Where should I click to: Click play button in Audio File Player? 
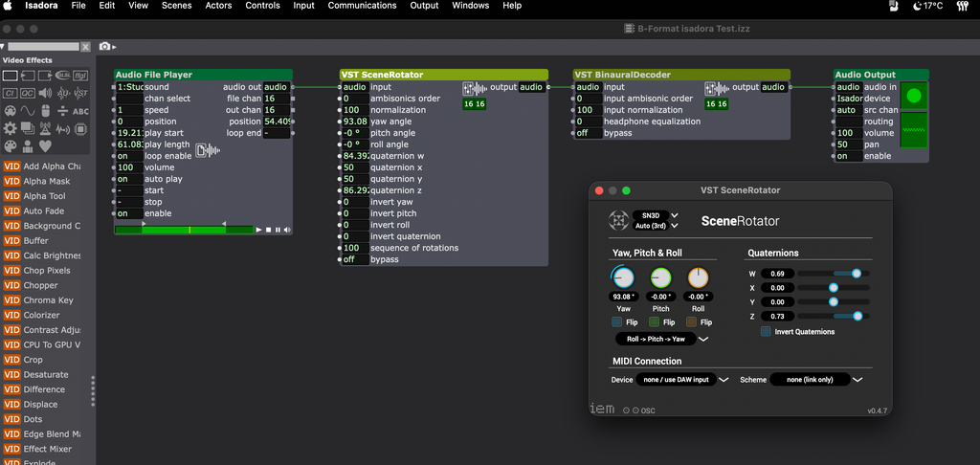tap(258, 230)
